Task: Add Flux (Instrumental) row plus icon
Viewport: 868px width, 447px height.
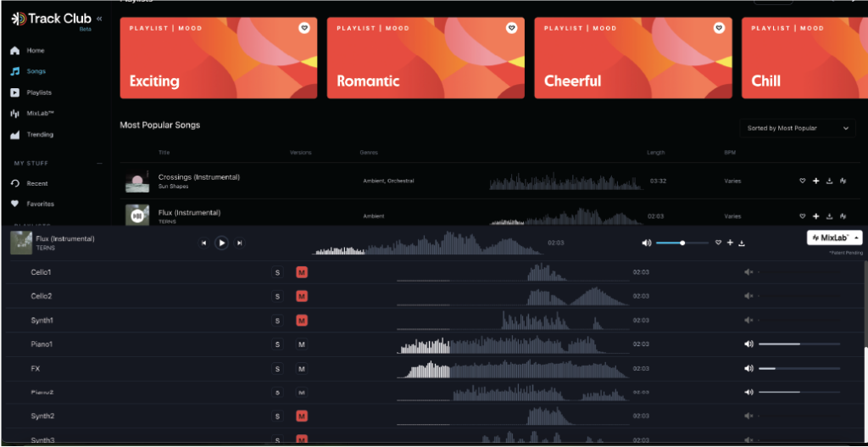Action: [816, 216]
